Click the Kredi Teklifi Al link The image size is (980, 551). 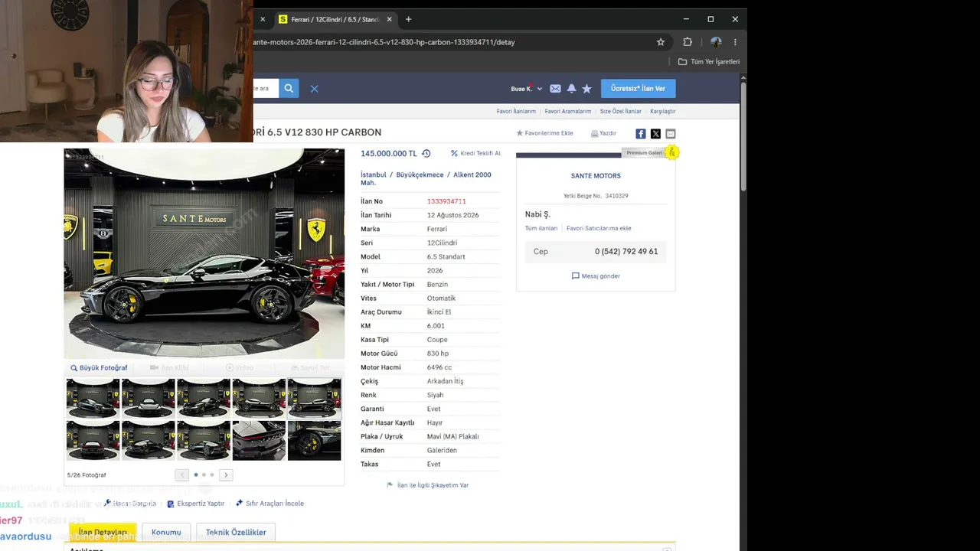pos(475,153)
